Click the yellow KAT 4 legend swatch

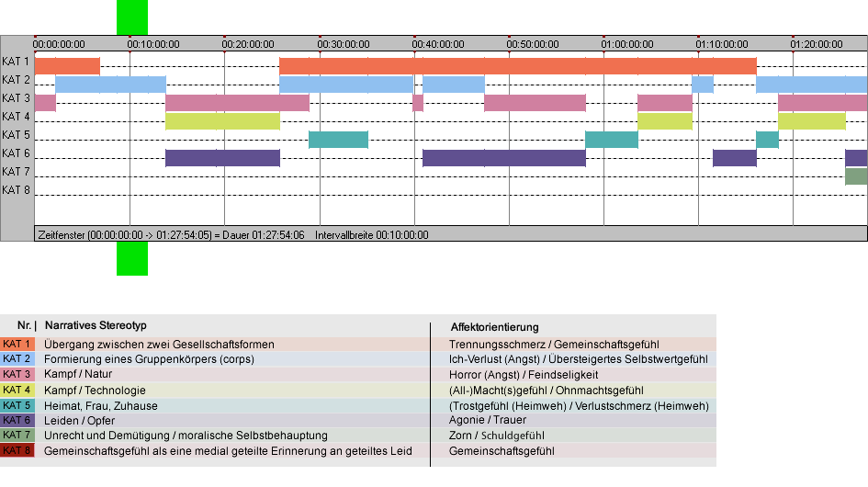(17, 390)
